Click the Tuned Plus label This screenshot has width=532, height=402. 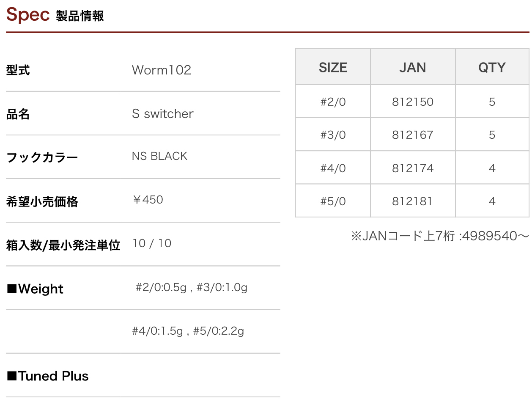pyautogui.click(x=48, y=376)
